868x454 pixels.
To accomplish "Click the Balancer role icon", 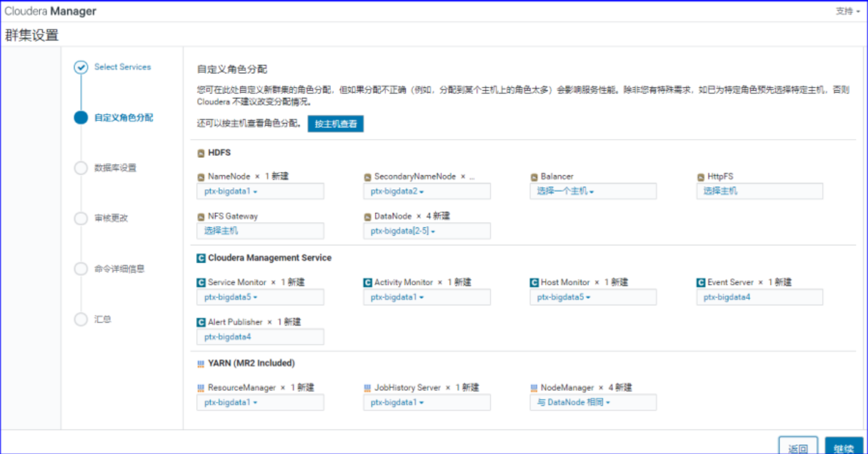I will click(x=534, y=176).
